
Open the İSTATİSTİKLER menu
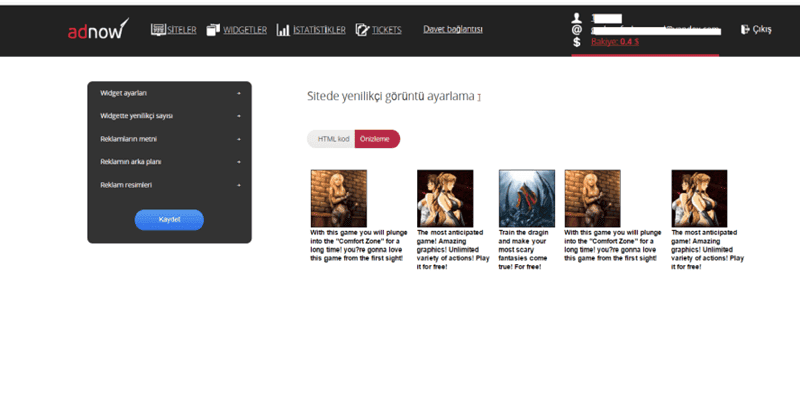coord(319,30)
